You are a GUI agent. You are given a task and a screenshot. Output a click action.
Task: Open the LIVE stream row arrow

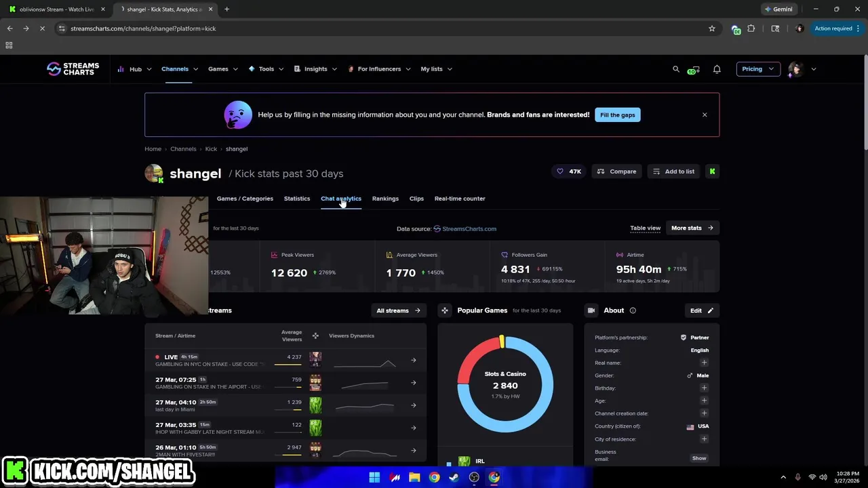[414, 360]
